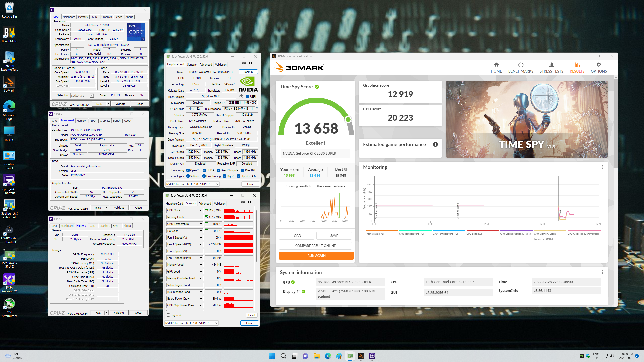Image resolution: width=644 pixels, height=362 pixels.
Task: Expand Hot Spot sensor dropdown
Action: (x=201, y=231)
